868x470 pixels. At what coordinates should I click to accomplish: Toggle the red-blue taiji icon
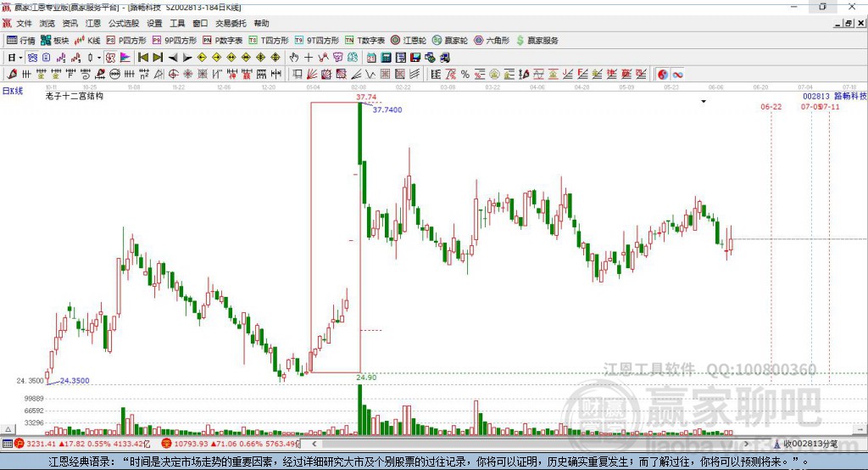(663, 75)
